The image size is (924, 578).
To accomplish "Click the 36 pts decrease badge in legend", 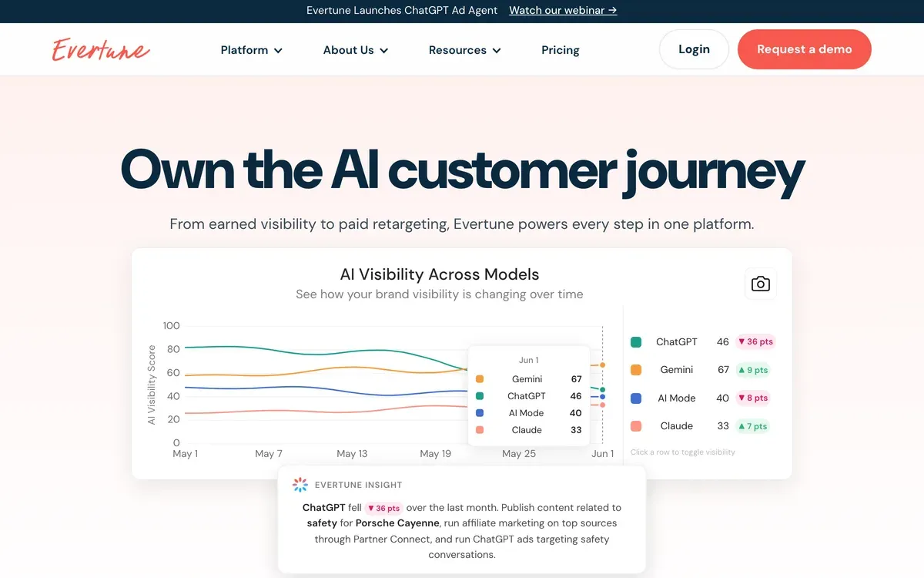I will point(755,341).
